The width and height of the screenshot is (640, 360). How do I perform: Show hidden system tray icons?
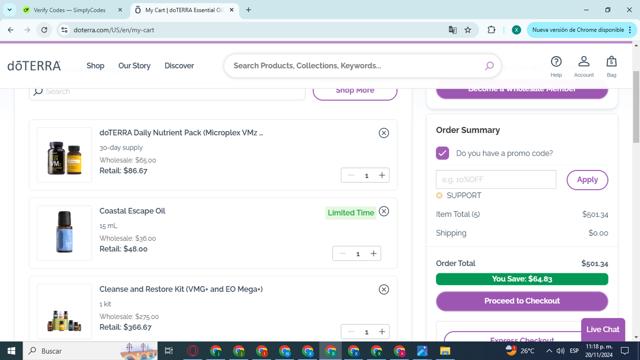coord(549,351)
